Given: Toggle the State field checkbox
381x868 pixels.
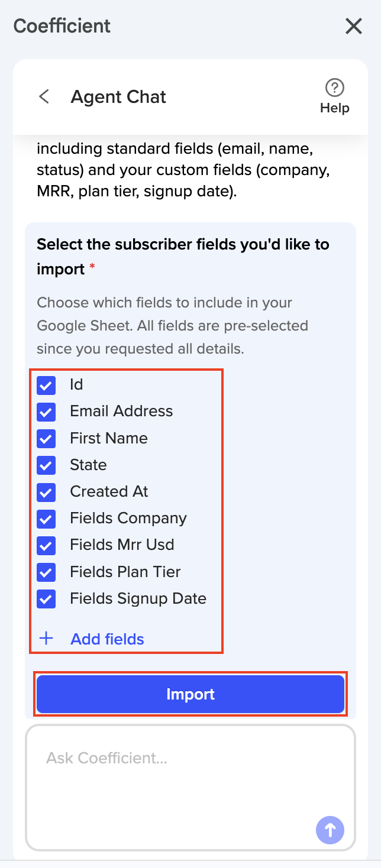Looking at the screenshot, I should 46,465.
